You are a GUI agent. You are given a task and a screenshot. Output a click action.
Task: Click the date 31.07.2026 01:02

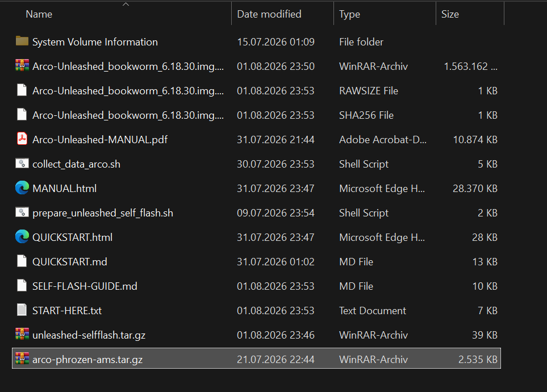(x=275, y=262)
